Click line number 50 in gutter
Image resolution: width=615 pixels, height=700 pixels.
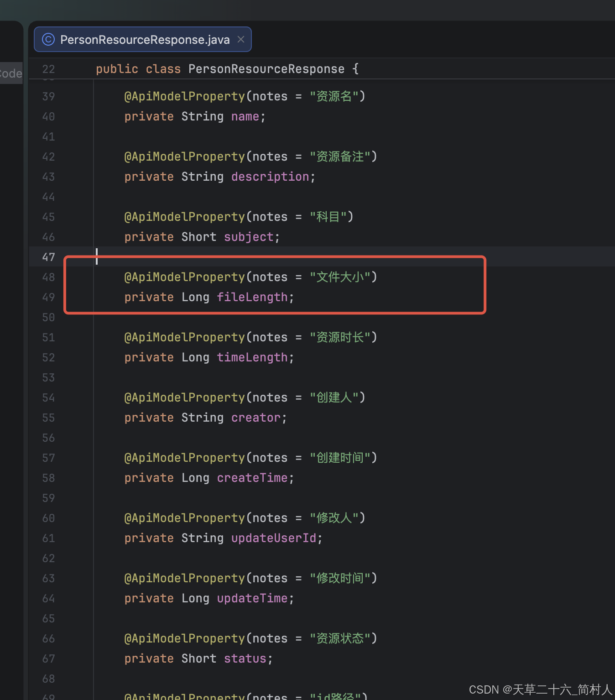coord(48,318)
